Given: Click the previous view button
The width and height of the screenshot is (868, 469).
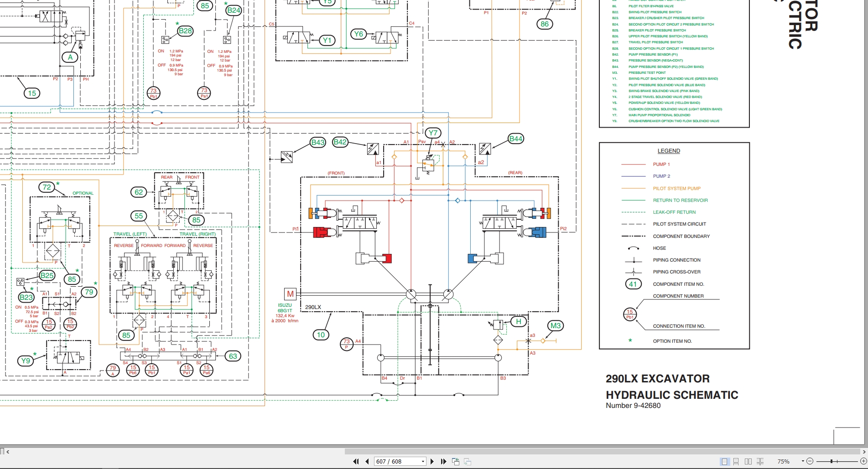Looking at the screenshot, I should (456, 461).
